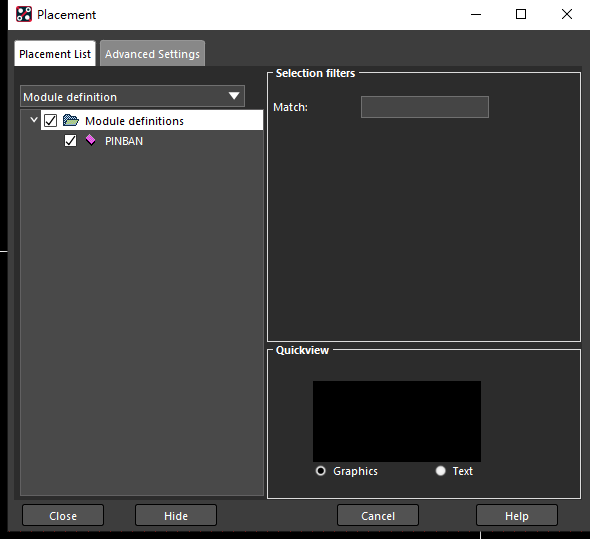Click the Placement app icon in the title bar
Screen dimensions: 590x539
click(x=24, y=14)
